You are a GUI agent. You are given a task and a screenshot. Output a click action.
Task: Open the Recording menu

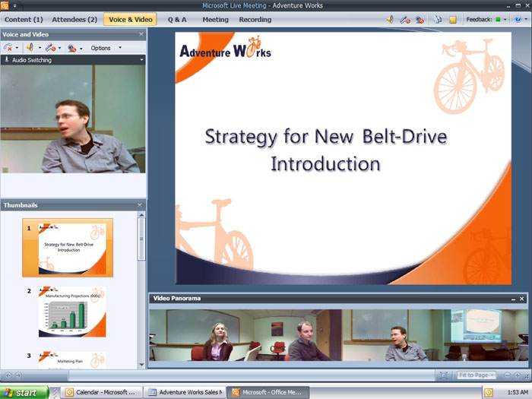click(255, 20)
